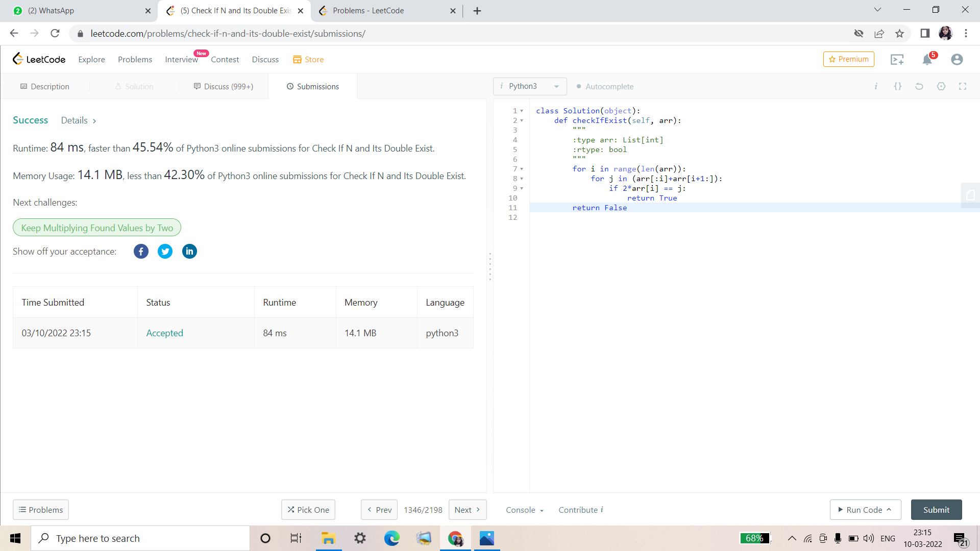Click the browser reload button
This screenshot has height=551, width=980.
[55, 34]
